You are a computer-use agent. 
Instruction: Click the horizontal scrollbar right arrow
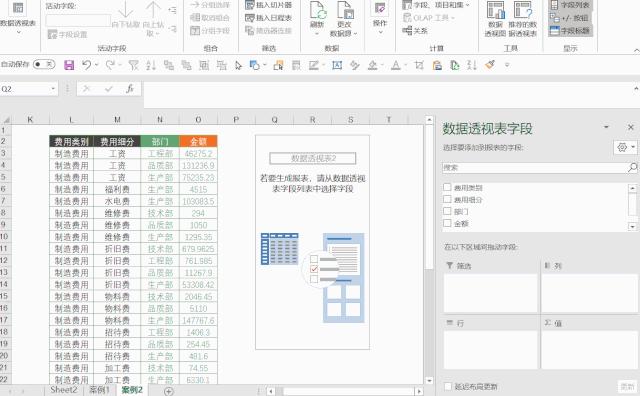419,391
